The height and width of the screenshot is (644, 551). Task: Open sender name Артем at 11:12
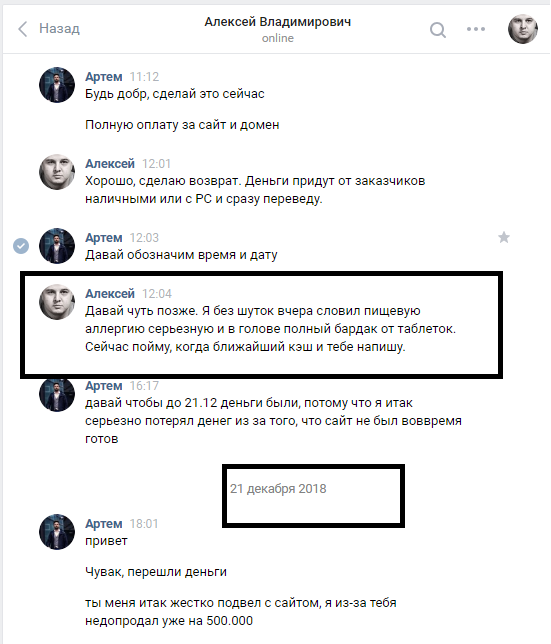pyautogui.click(x=104, y=77)
